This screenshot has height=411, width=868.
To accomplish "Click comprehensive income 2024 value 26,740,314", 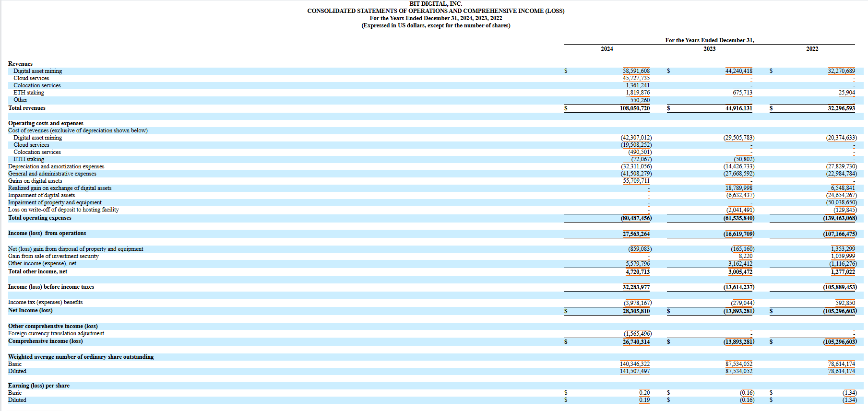I will (636, 342).
